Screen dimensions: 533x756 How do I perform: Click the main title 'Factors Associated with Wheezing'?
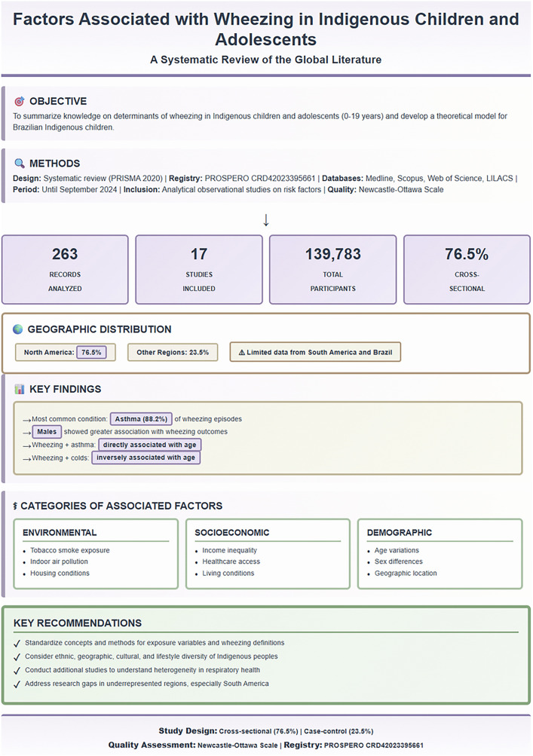pyautogui.click(x=266, y=29)
